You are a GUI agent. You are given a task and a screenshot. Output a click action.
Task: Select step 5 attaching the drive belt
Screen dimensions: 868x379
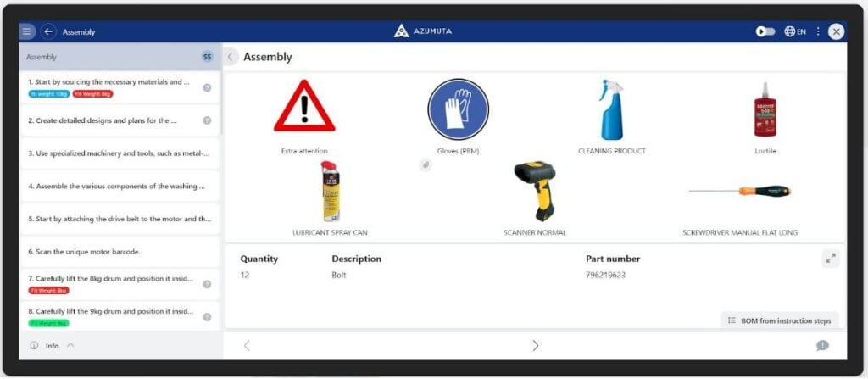[x=120, y=219]
